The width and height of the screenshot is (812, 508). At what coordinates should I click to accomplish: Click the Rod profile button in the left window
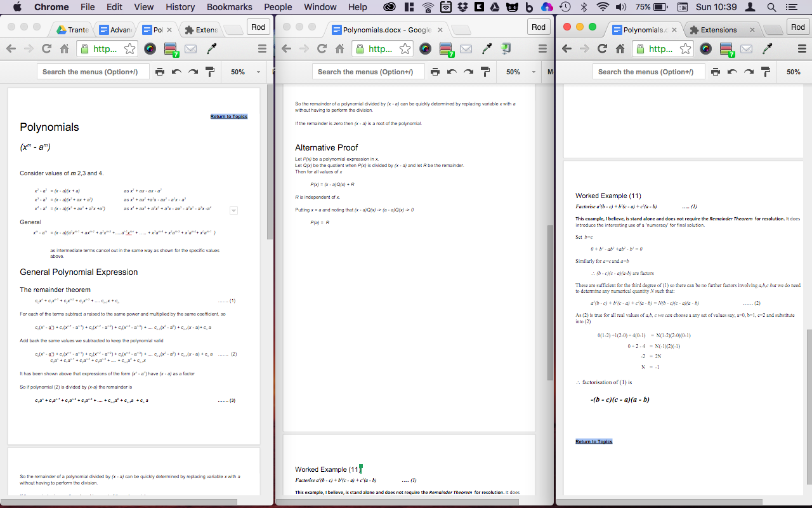click(258, 27)
